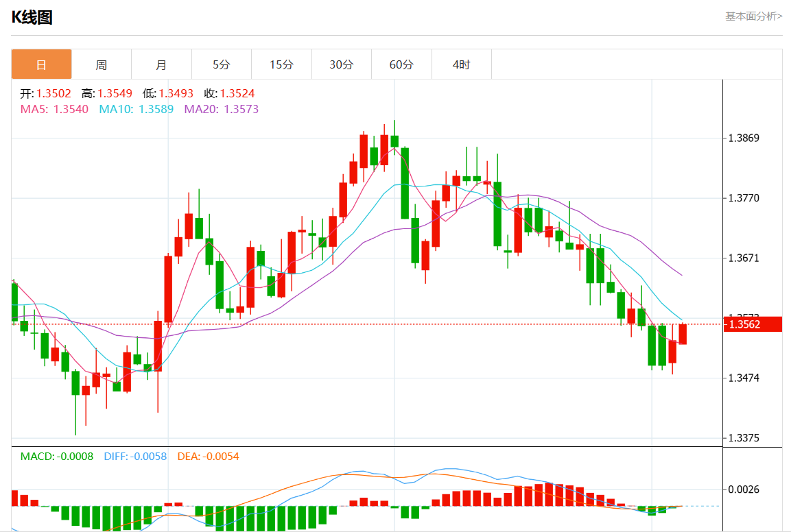Switch to the 月 monthly tab
791x532 pixels.
click(161, 64)
